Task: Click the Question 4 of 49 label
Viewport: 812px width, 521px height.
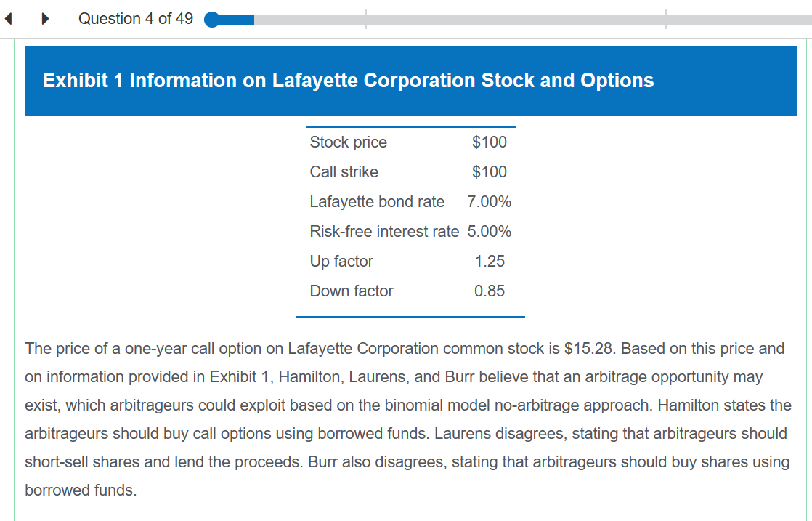Action: point(136,19)
